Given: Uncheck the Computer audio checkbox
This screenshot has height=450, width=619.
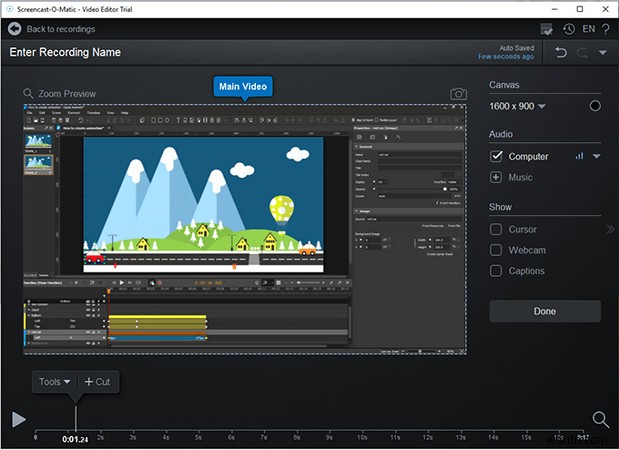Looking at the screenshot, I should 496,156.
